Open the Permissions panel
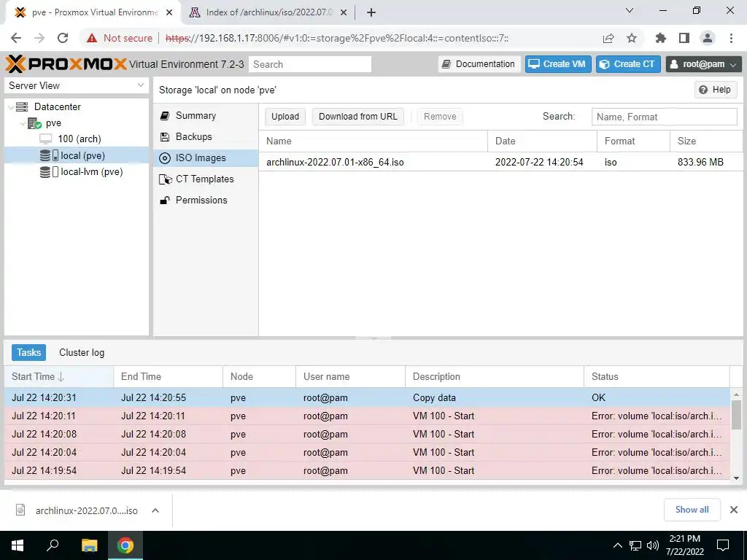Screen dimensions: 747x560 point(206,200)
